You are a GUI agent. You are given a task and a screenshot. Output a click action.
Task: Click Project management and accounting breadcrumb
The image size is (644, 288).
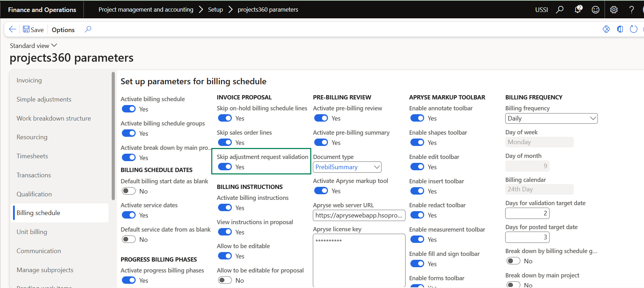[x=146, y=10]
